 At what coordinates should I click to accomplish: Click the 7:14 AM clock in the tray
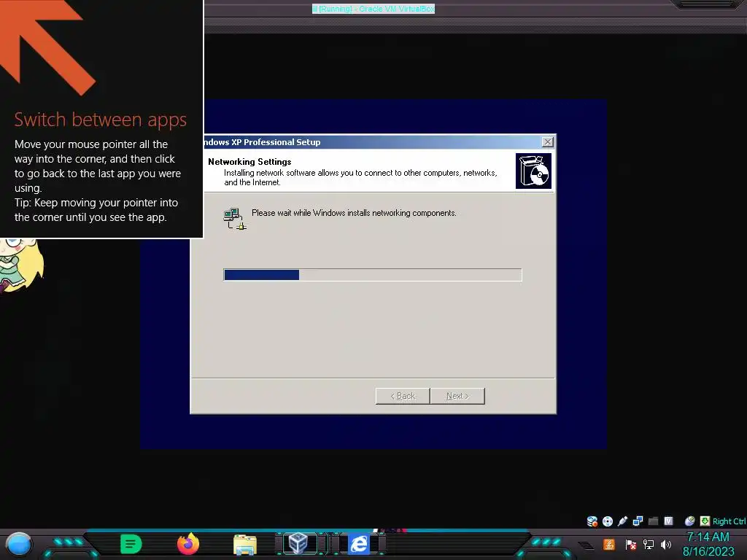click(x=708, y=537)
